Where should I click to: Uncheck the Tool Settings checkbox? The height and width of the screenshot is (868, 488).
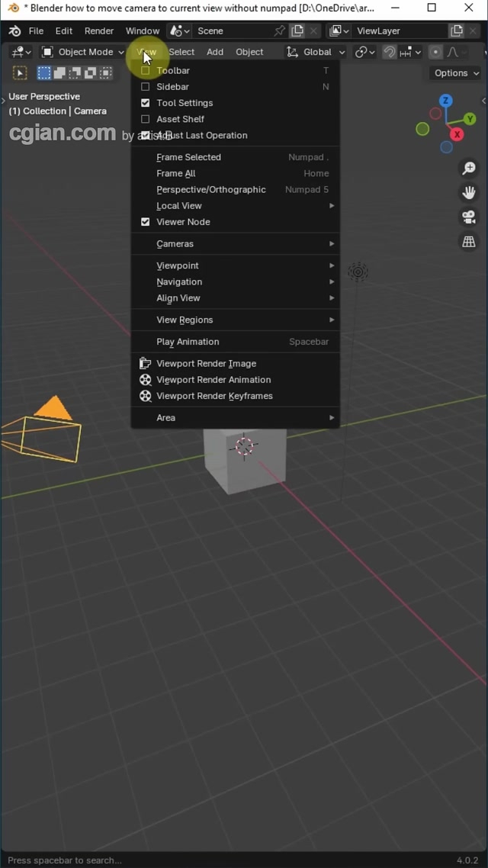pos(146,103)
